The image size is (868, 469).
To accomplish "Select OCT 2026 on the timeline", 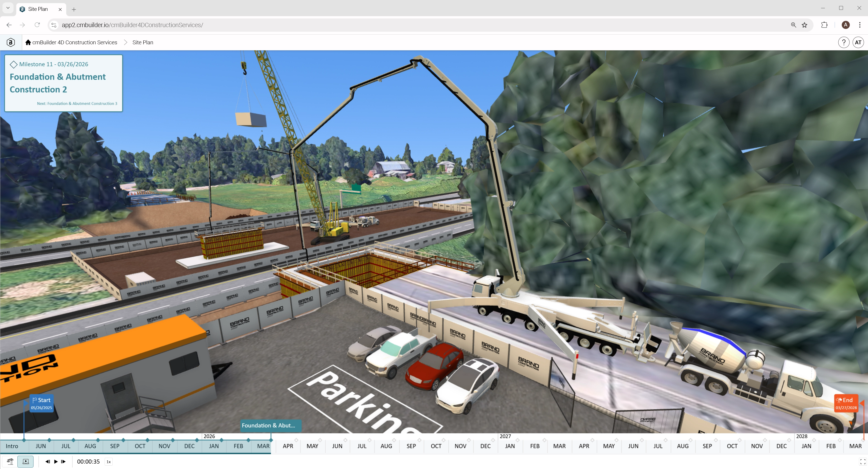I will [436, 446].
